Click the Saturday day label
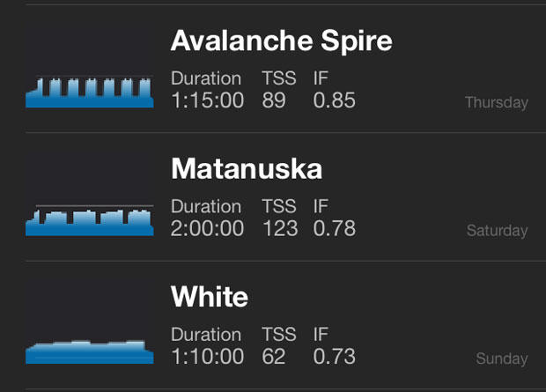 click(498, 232)
